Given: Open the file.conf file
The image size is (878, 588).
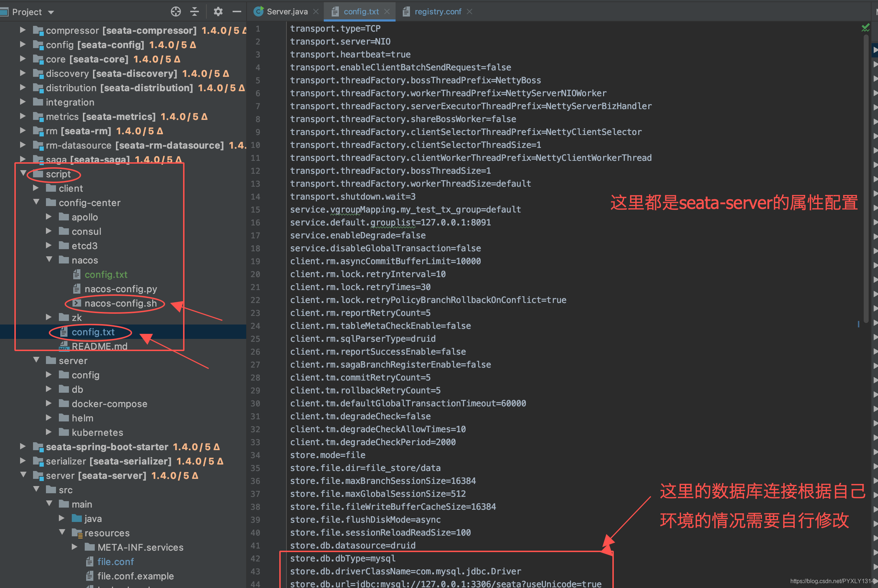Looking at the screenshot, I should [x=116, y=561].
